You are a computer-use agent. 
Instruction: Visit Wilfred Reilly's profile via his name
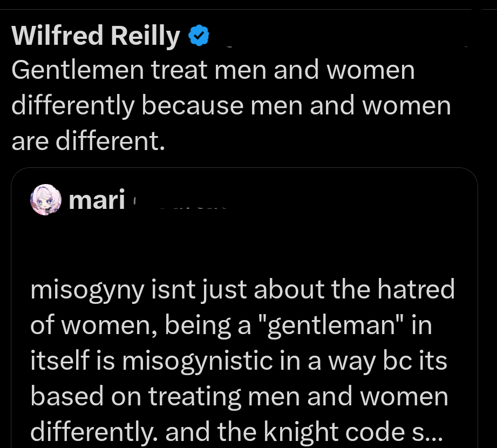tap(96, 36)
